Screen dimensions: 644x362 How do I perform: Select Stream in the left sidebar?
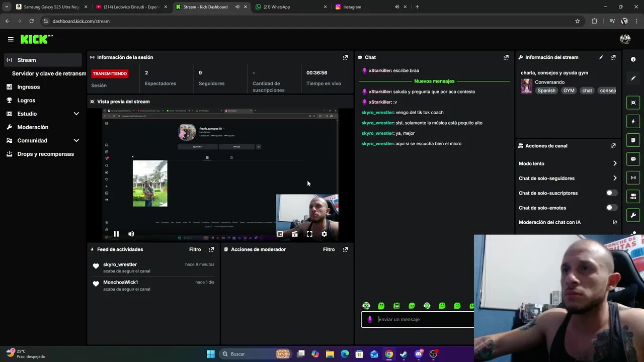tap(43, 60)
